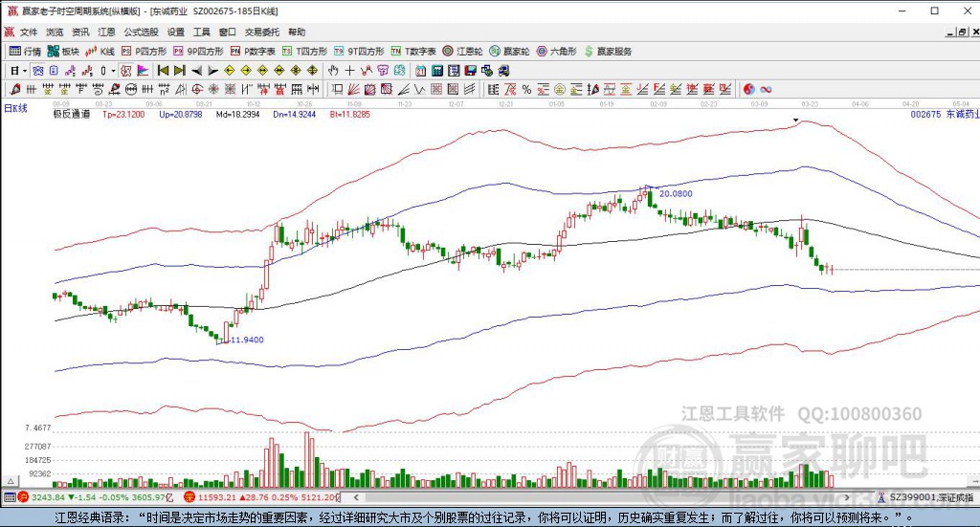
Task: Click the yin-yang taiji icon
Action: coord(748,89)
